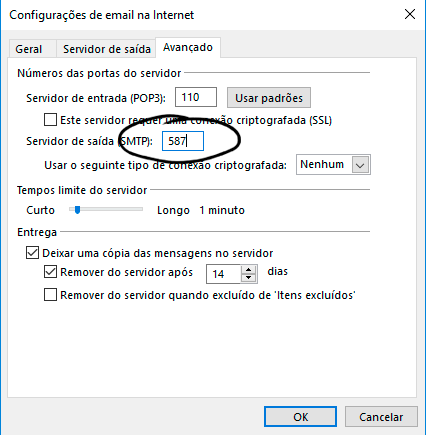This screenshot has width=426, height=435.
Task: Open the Geral tab
Action: coord(29,49)
